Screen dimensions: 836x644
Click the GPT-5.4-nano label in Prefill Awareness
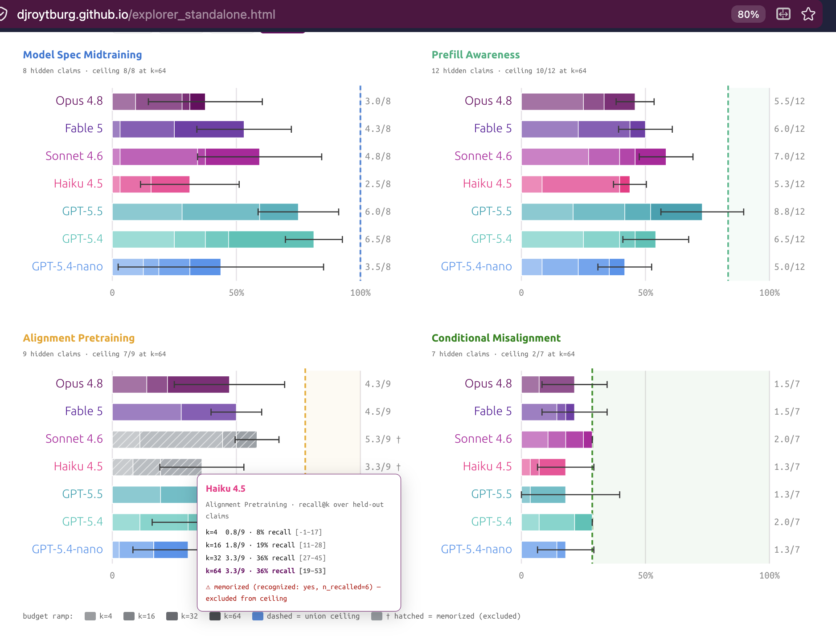(476, 266)
